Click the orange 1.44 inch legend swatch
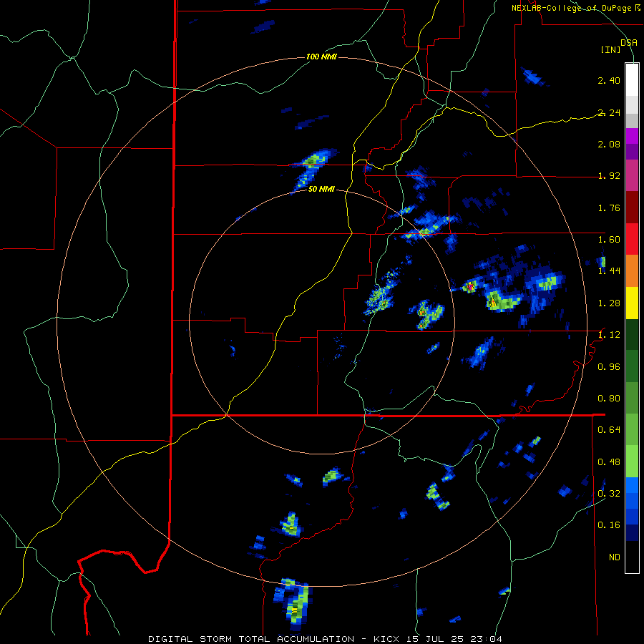This screenshot has height=644, width=644. point(632,271)
